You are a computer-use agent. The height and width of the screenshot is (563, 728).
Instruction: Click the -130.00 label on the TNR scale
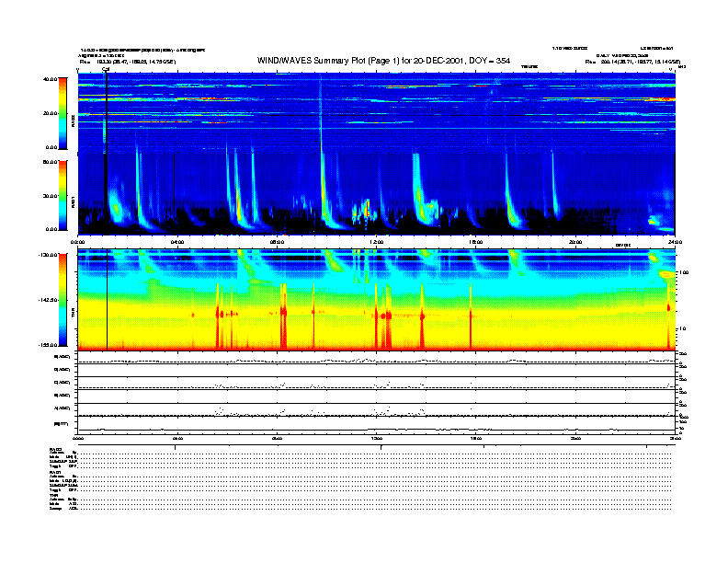point(48,255)
